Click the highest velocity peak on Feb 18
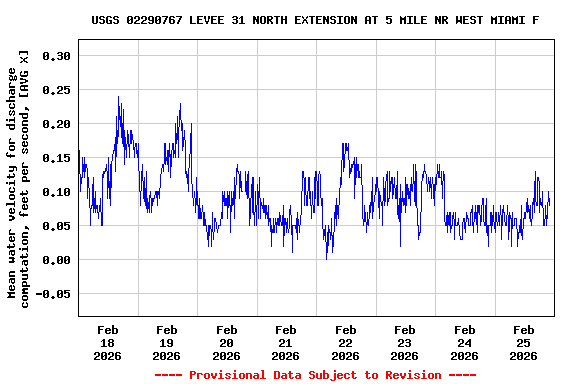This screenshot has height=384, width=576. pyautogui.click(x=118, y=97)
